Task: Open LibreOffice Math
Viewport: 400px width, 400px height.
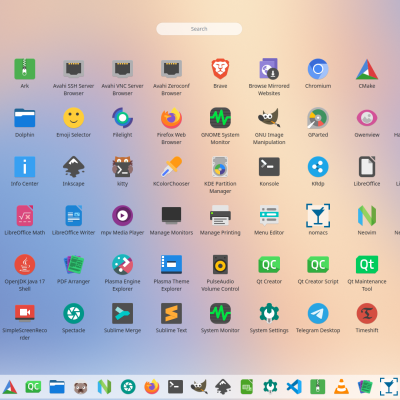Action: [x=25, y=216]
